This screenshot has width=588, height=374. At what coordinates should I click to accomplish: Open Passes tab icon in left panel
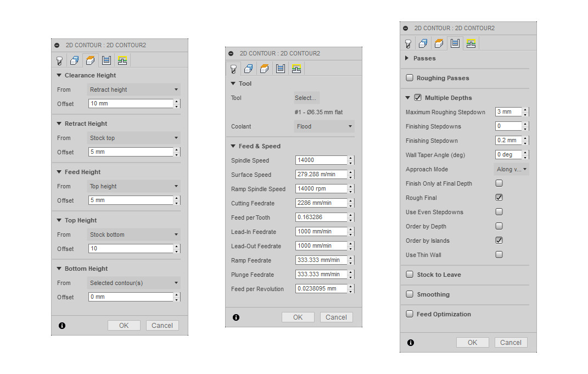pos(107,60)
